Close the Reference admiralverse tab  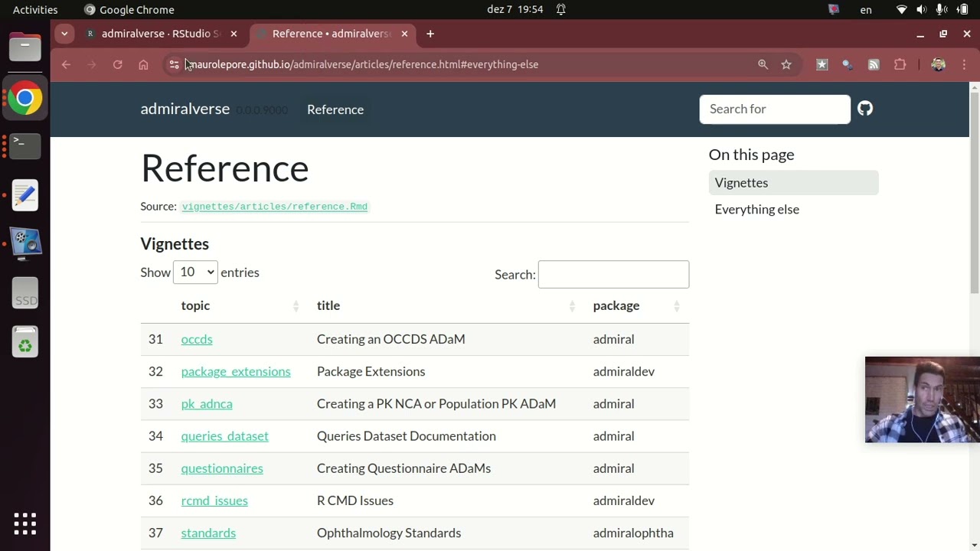tap(404, 34)
